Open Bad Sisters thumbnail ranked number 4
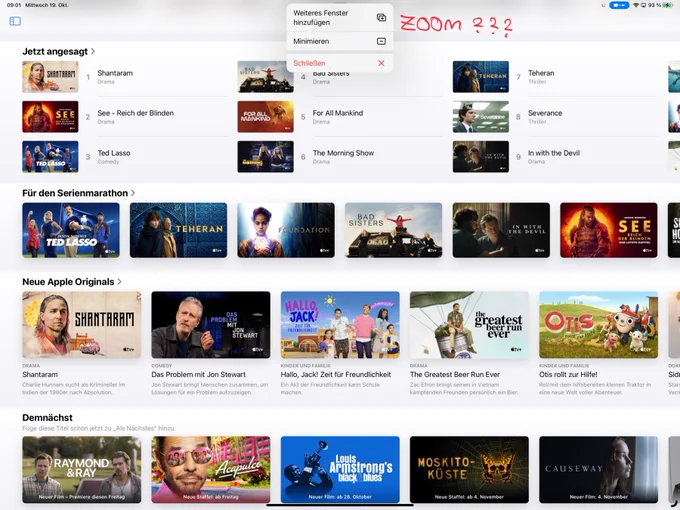 [265, 77]
